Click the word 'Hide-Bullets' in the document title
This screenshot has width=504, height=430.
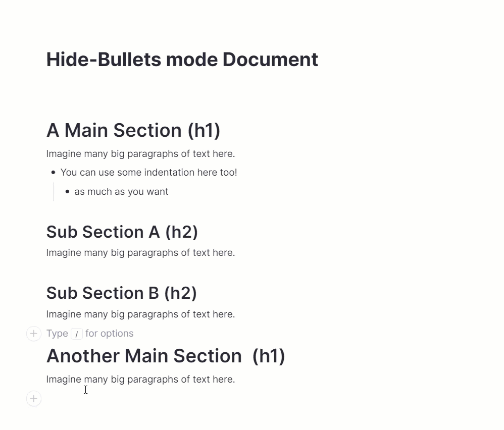103,60
